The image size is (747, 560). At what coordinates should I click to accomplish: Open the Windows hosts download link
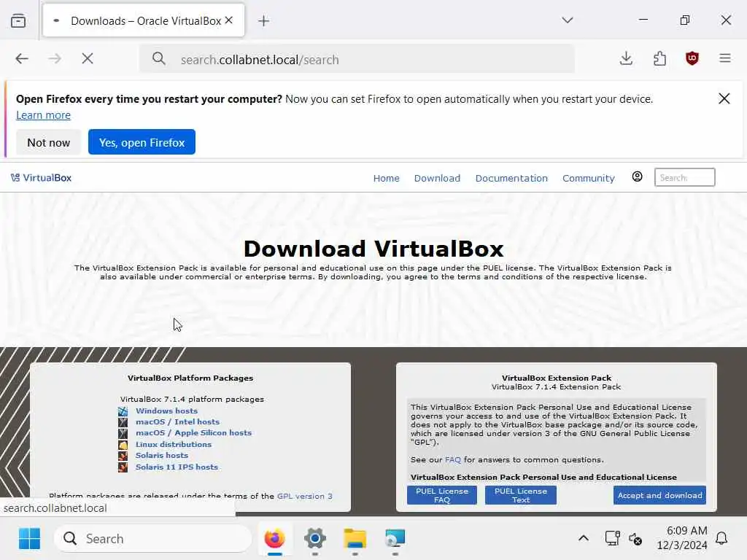pos(166,411)
